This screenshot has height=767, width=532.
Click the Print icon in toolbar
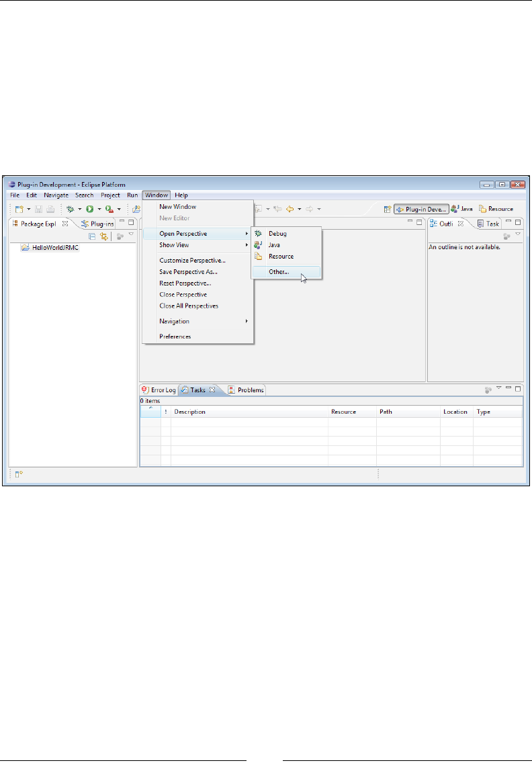50,210
